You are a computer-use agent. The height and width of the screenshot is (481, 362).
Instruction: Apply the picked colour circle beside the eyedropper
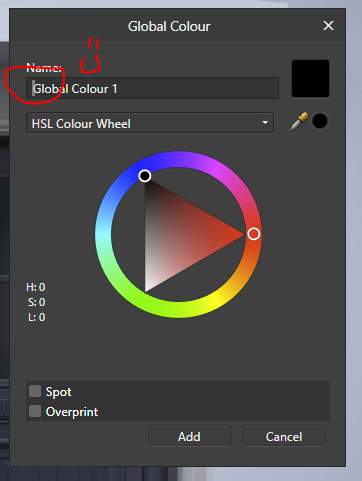[320, 121]
